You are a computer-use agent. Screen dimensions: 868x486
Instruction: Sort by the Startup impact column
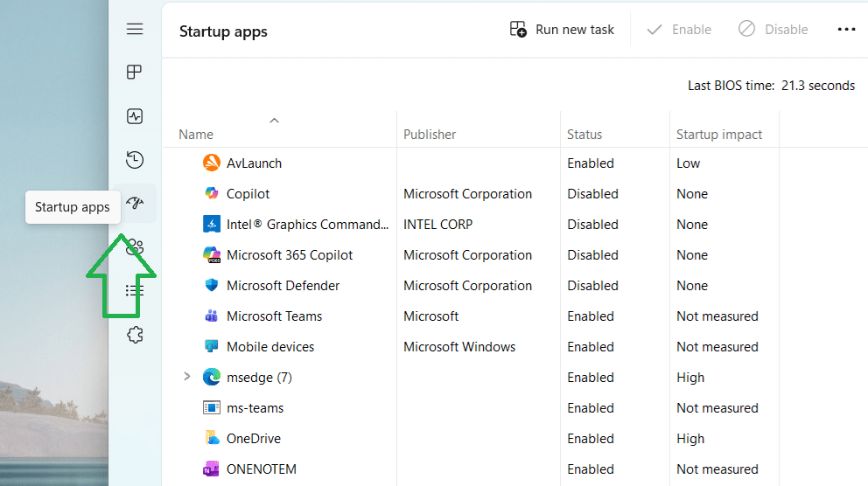tap(719, 135)
